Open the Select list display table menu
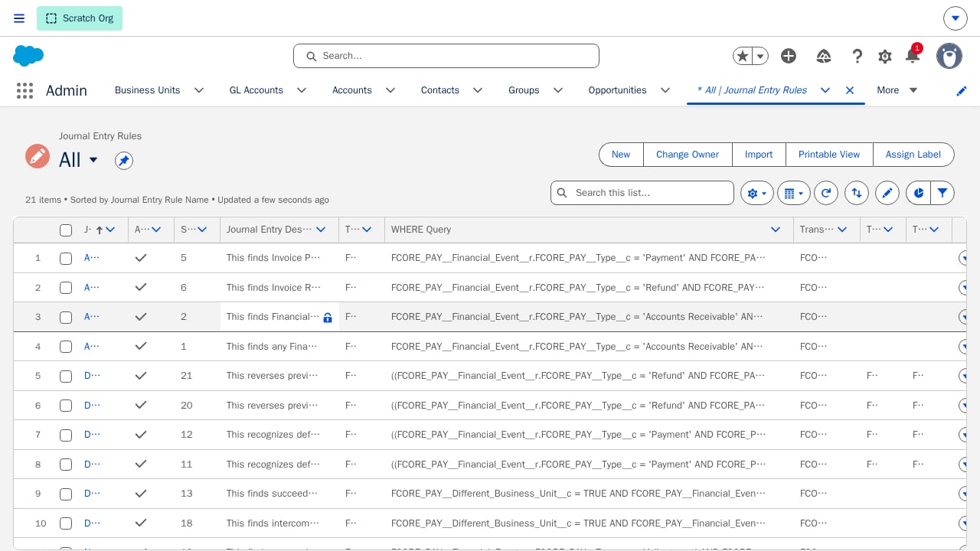The height and width of the screenshot is (551, 980). tap(794, 193)
